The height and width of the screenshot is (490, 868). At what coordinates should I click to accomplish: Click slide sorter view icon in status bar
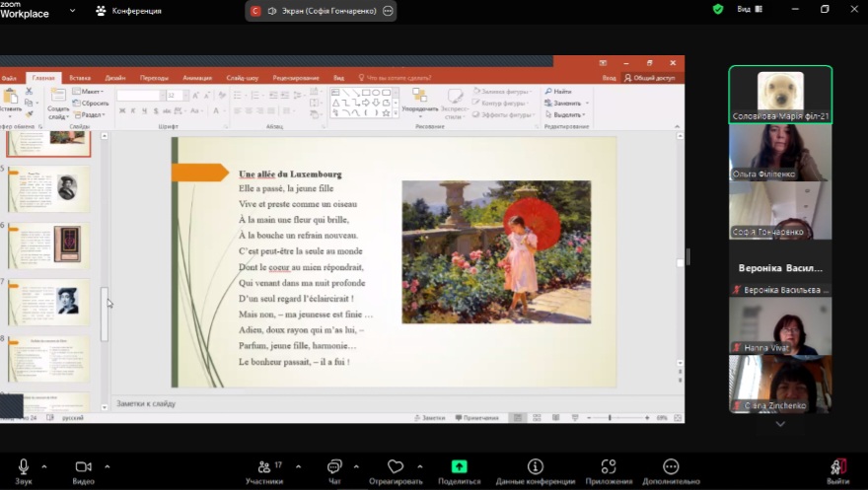[x=537, y=418]
